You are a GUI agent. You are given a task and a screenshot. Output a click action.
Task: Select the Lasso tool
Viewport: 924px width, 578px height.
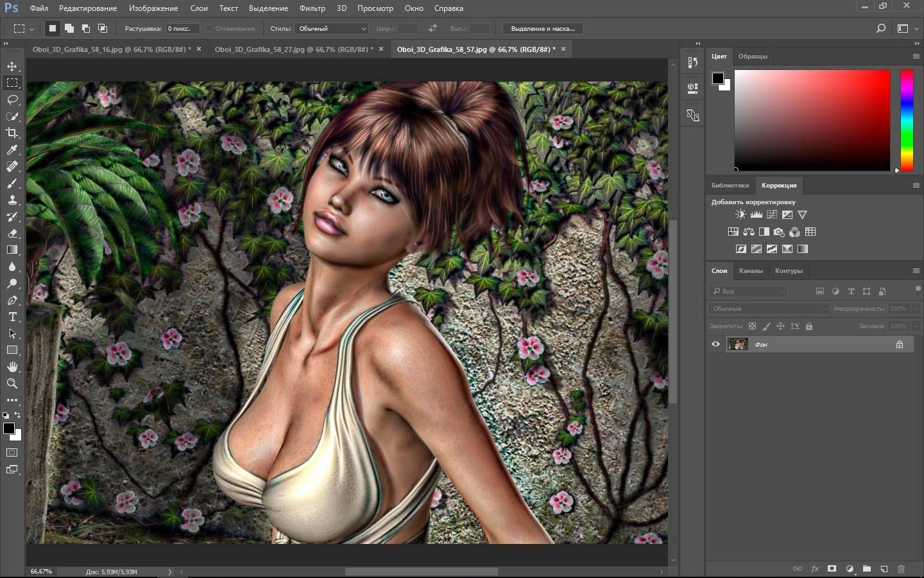[12, 100]
